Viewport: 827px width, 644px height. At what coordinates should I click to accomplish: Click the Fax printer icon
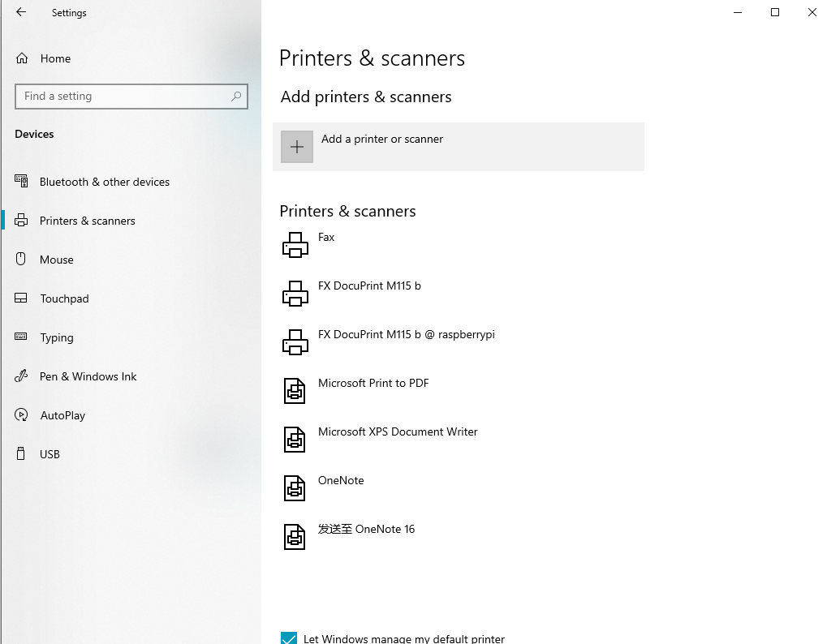tap(295, 245)
